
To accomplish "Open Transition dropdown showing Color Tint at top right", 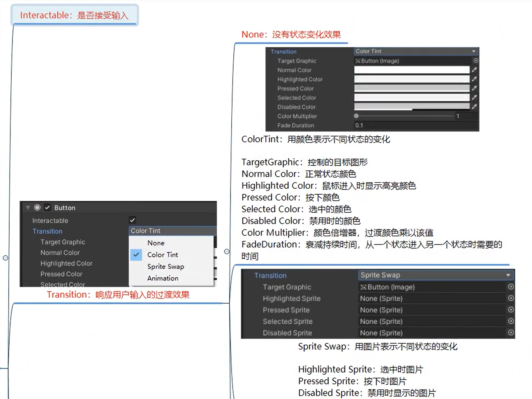I will (416, 51).
